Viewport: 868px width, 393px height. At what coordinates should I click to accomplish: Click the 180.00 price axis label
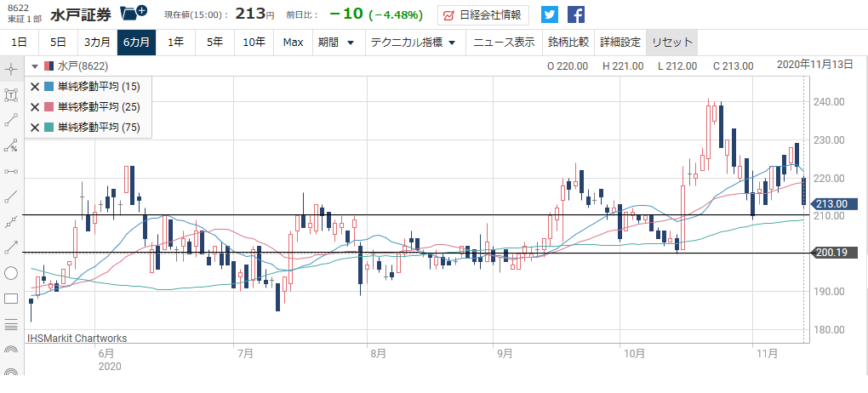(829, 329)
